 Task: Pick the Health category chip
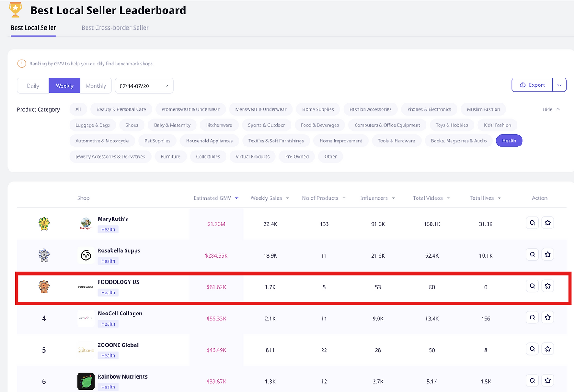pos(509,141)
